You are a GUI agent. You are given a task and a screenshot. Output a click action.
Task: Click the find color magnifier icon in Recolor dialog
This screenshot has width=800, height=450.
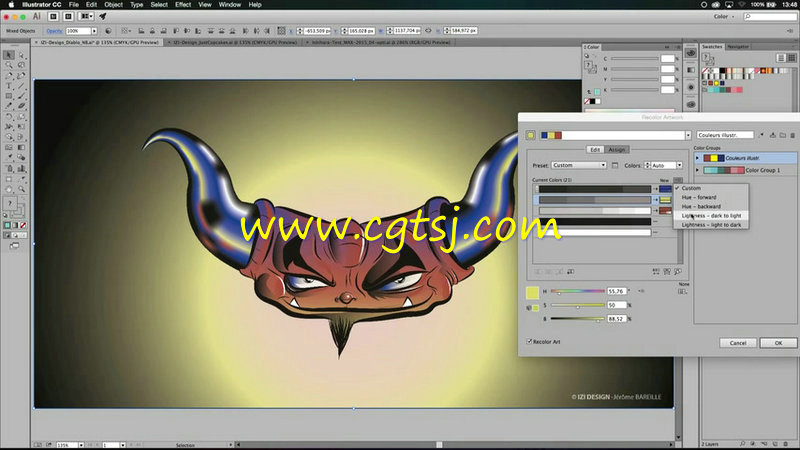pyautogui.click(x=678, y=272)
